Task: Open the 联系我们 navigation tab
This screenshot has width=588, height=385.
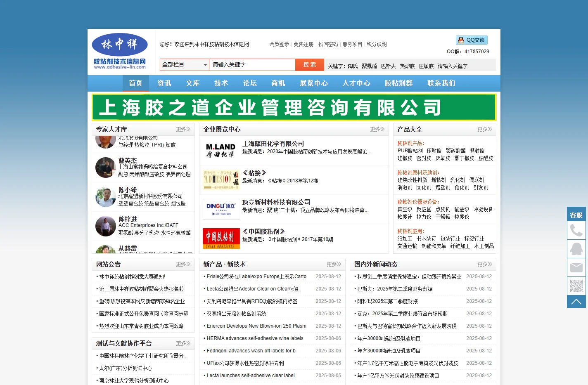Action: click(x=441, y=83)
